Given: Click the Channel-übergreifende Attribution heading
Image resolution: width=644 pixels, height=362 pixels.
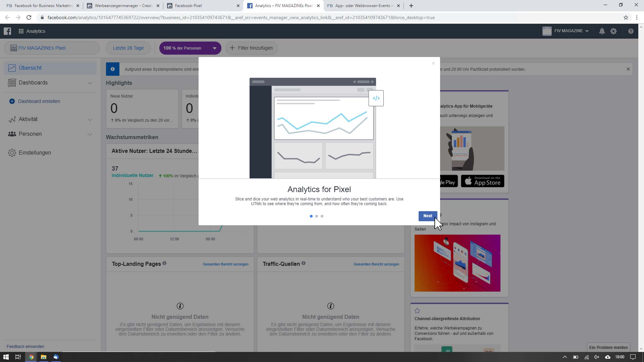Looking at the screenshot, I should click(x=447, y=319).
